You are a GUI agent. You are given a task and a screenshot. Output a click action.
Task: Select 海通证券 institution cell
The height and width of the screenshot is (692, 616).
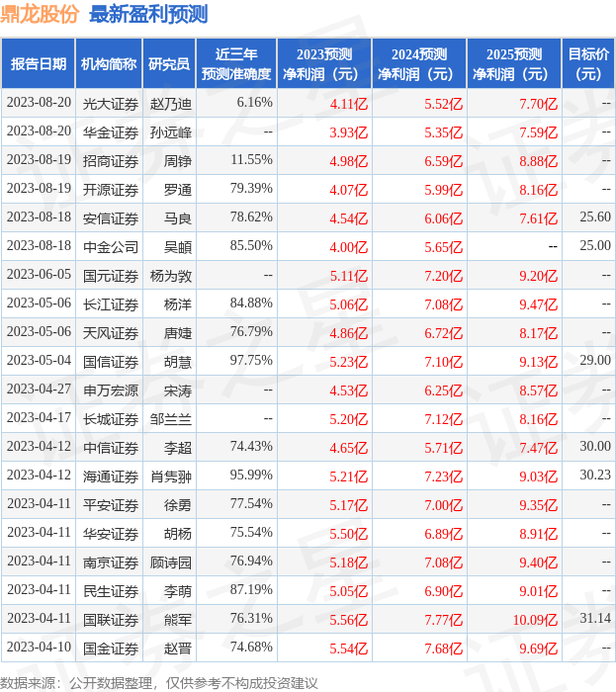point(111,477)
